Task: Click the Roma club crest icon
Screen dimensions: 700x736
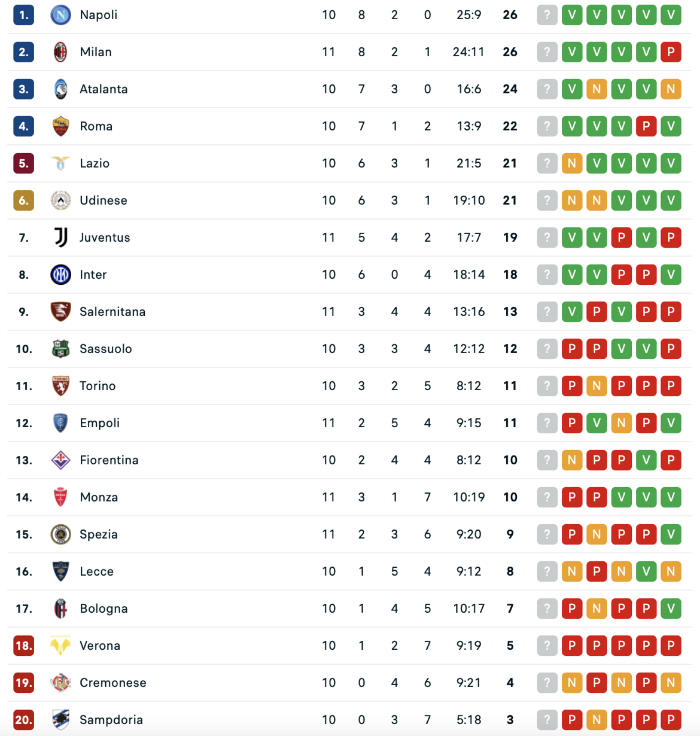Action: [60, 126]
